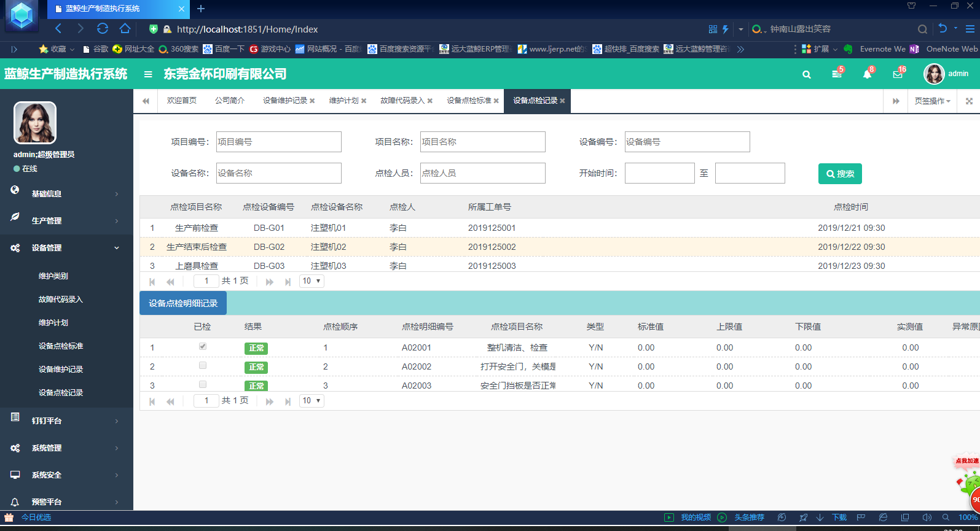Click the 开始时间 start date field
This screenshot has height=531, width=980.
[x=659, y=173]
